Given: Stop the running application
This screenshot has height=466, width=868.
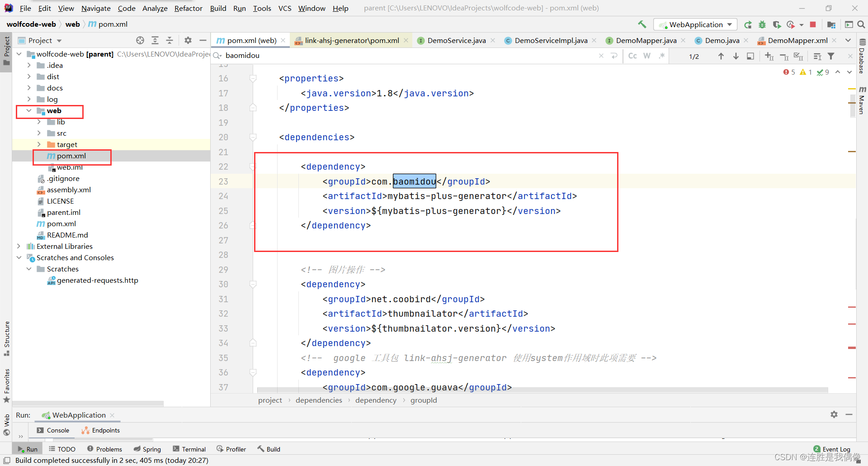Looking at the screenshot, I should (812, 24).
